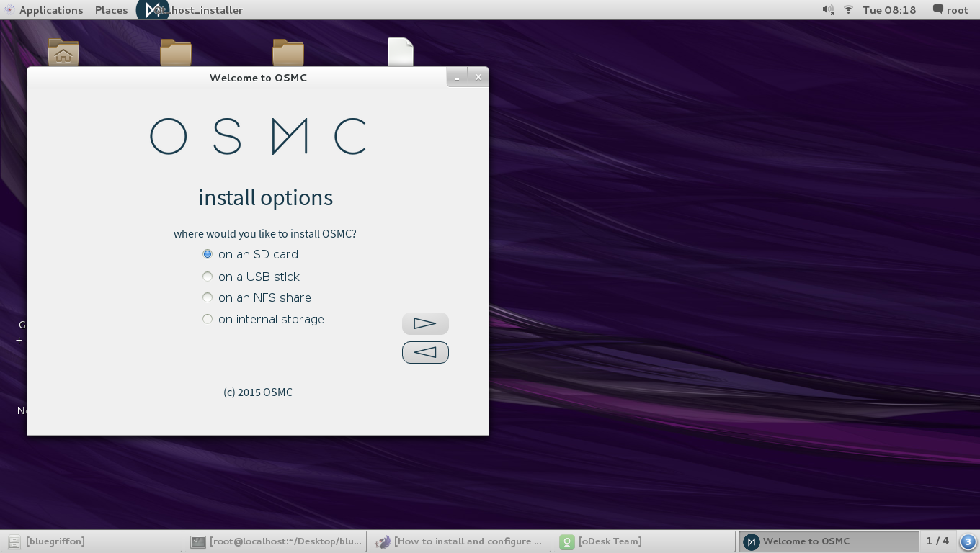Click the OSMC logo in the installer
Image resolution: width=980 pixels, height=553 pixels.
tap(258, 136)
